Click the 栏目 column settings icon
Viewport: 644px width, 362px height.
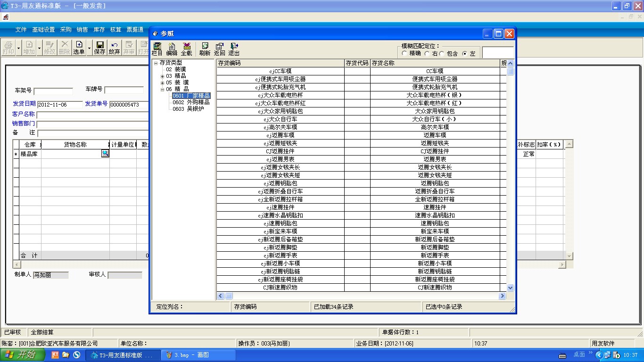157,49
